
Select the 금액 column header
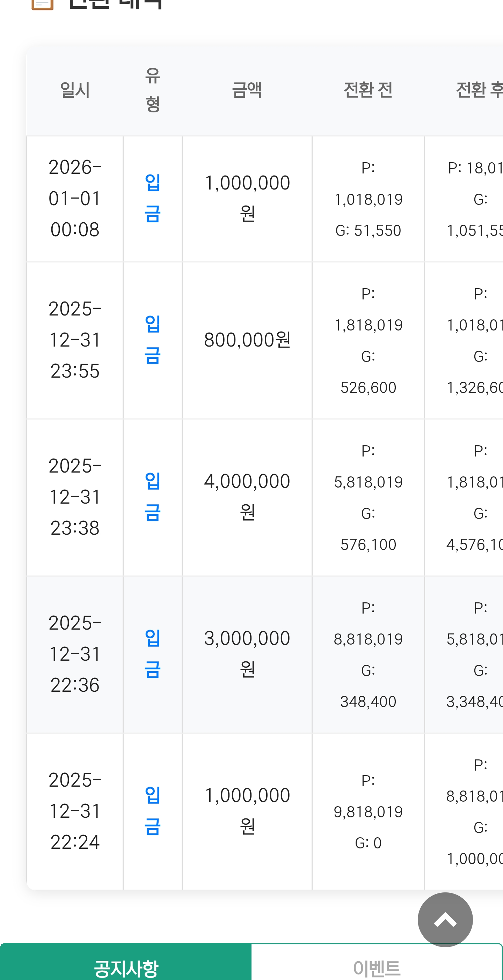[247, 90]
